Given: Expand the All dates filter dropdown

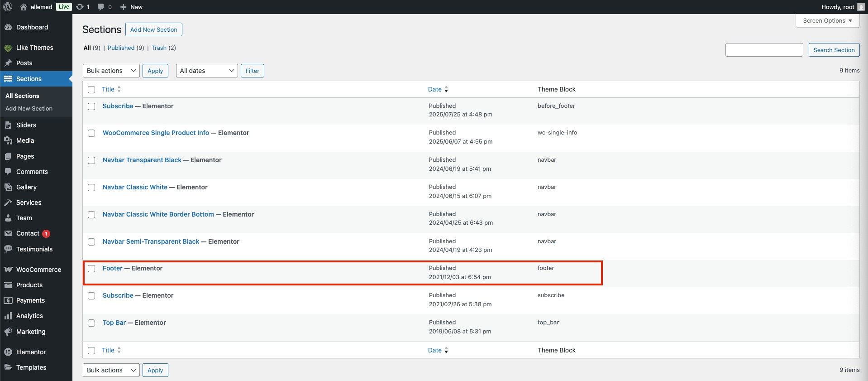Looking at the screenshot, I should coord(206,71).
